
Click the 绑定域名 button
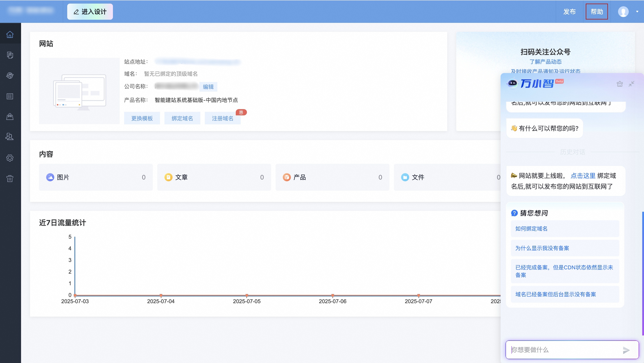(x=182, y=118)
